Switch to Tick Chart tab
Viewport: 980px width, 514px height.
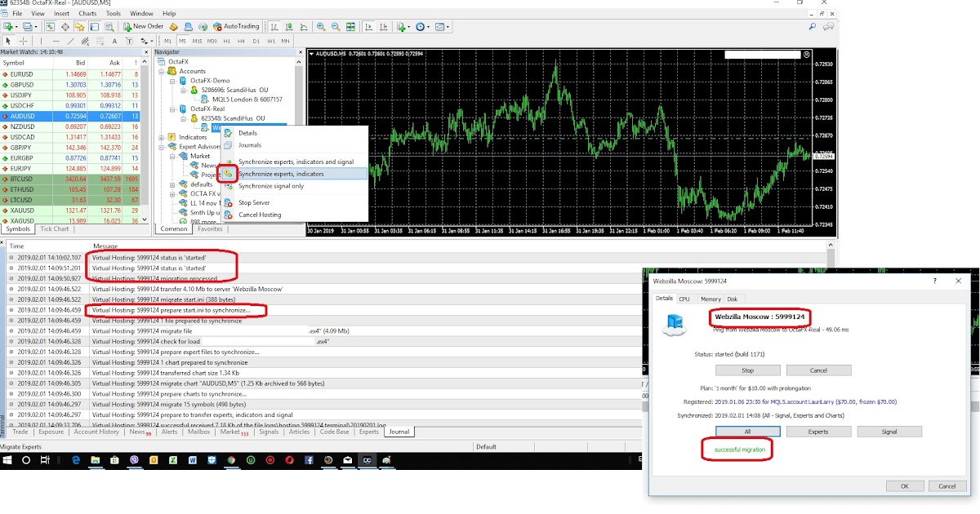tap(55, 229)
